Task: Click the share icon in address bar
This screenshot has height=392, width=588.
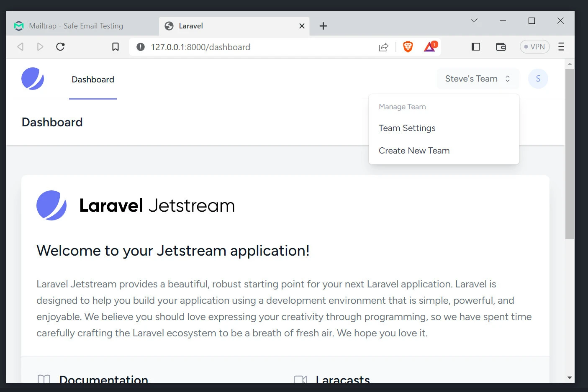Action: tap(383, 47)
